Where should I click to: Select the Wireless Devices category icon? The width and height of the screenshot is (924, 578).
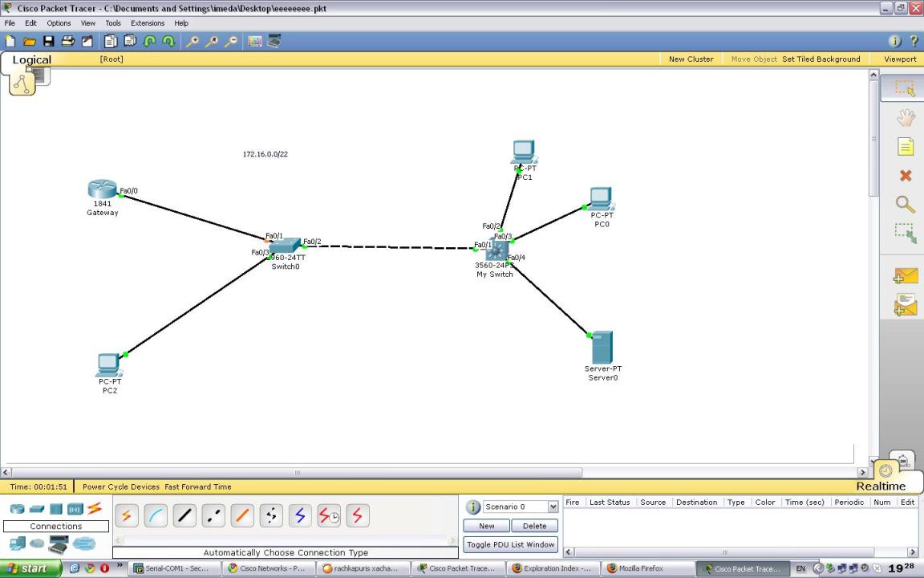(75, 508)
